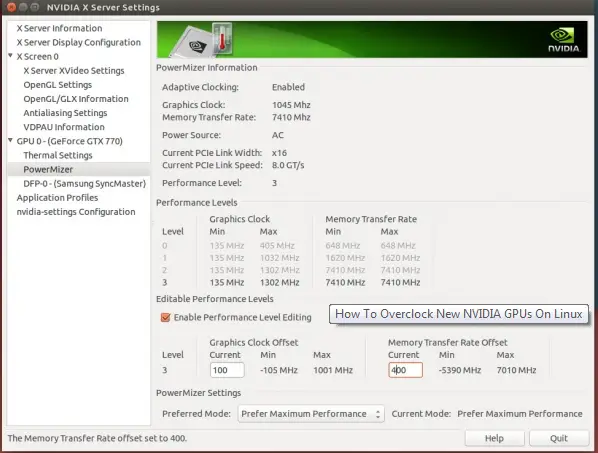
Task: Focus the Memory Transfer Rate Offset field
Action: coord(405,370)
